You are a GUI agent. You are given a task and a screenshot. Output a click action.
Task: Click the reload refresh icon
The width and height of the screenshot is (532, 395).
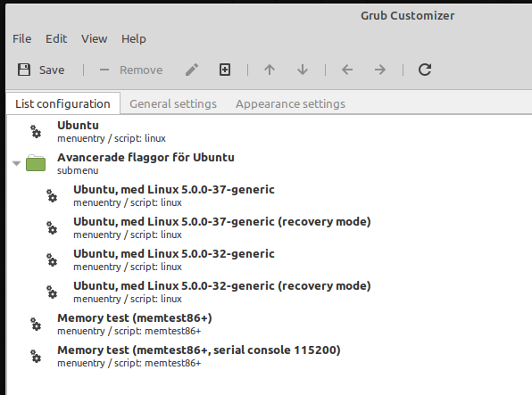[425, 70]
